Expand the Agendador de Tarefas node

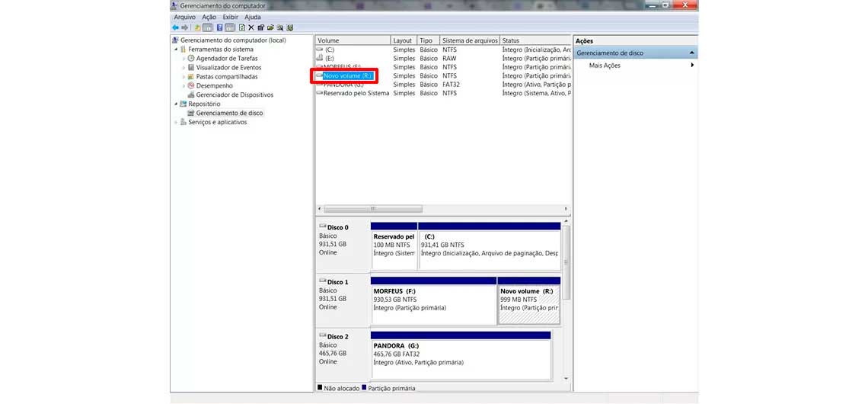pyautogui.click(x=184, y=58)
